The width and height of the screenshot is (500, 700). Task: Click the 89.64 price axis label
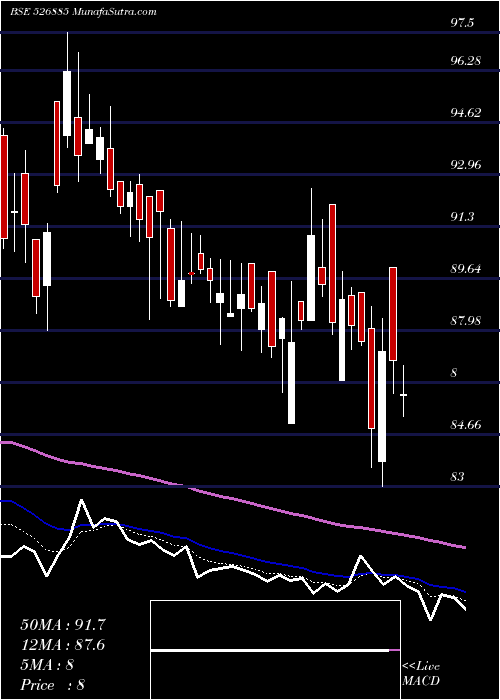point(466,269)
